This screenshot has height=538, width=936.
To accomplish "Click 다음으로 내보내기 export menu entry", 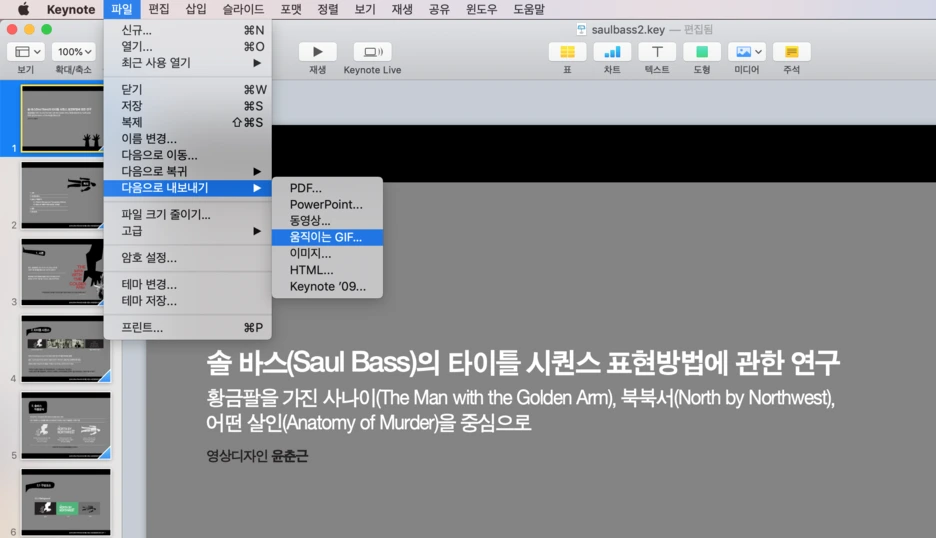I will [x=187, y=187].
